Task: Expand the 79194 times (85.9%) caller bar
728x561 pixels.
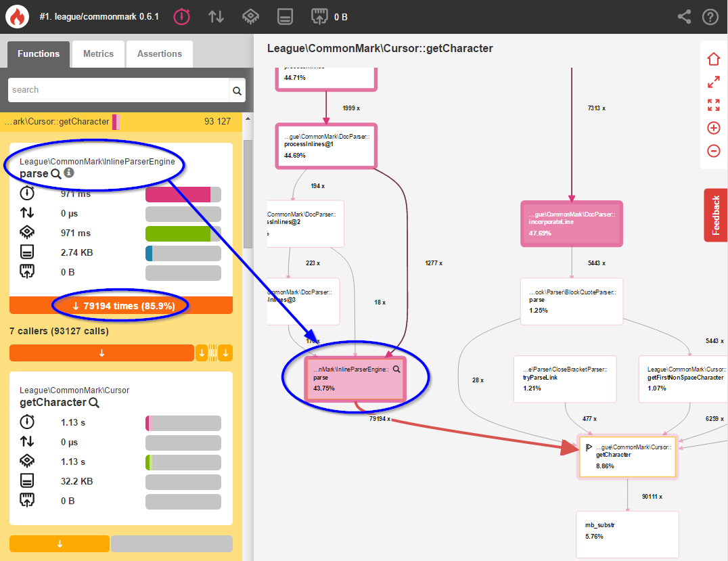Action: point(120,306)
